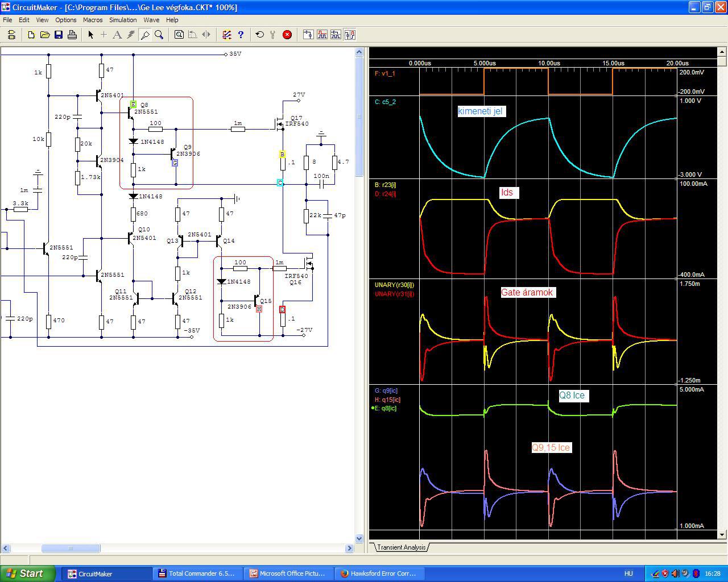
Task: Click the blue question mark help icon
Action: pos(241,35)
